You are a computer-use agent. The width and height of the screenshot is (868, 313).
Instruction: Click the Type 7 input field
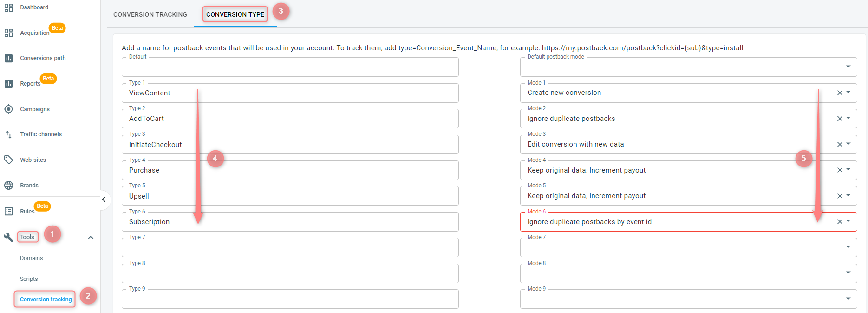coord(290,248)
